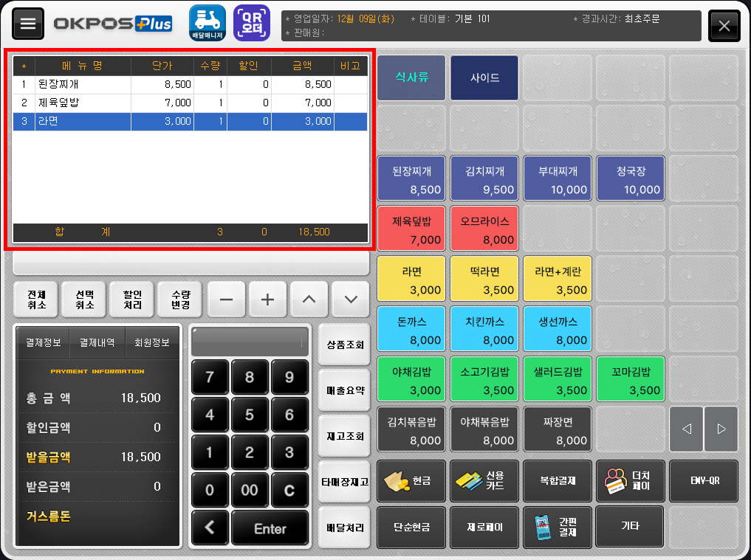Add the blue 돈까스 menu item
This screenshot has width=751, height=560.
pyautogui.click(x=411, y=330)
